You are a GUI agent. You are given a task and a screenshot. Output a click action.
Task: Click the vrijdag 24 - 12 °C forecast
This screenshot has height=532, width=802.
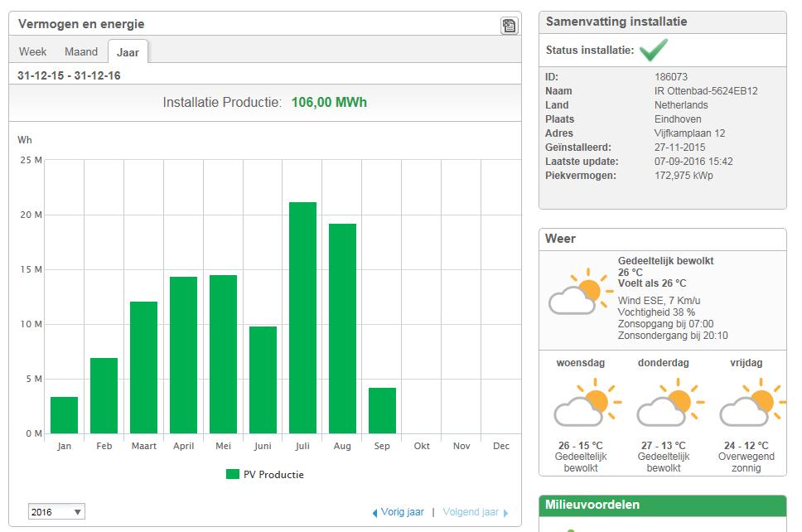746,446
